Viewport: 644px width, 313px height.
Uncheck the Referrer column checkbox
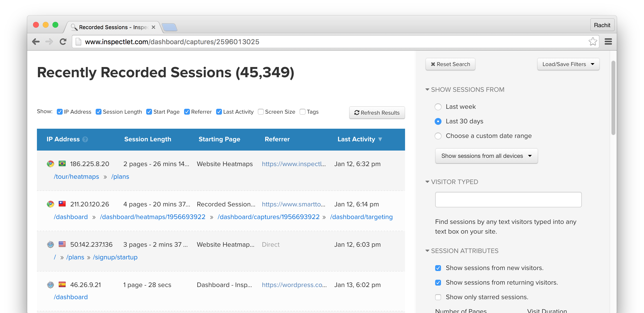187,112
